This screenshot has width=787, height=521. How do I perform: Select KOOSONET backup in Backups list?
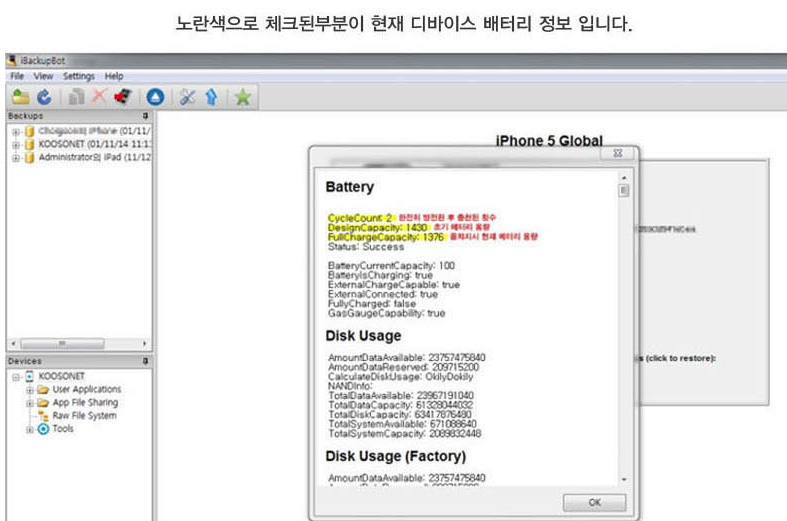tap(94, 145)
